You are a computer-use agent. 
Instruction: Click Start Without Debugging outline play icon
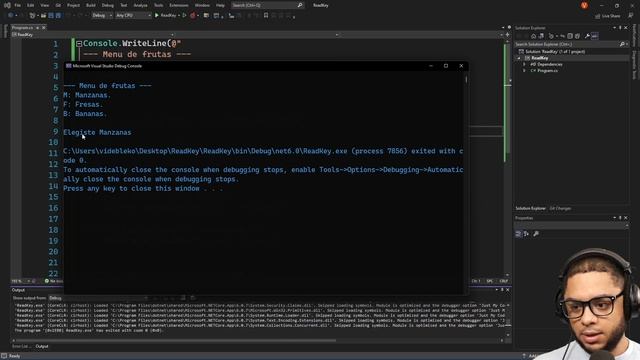pos(184,16)
